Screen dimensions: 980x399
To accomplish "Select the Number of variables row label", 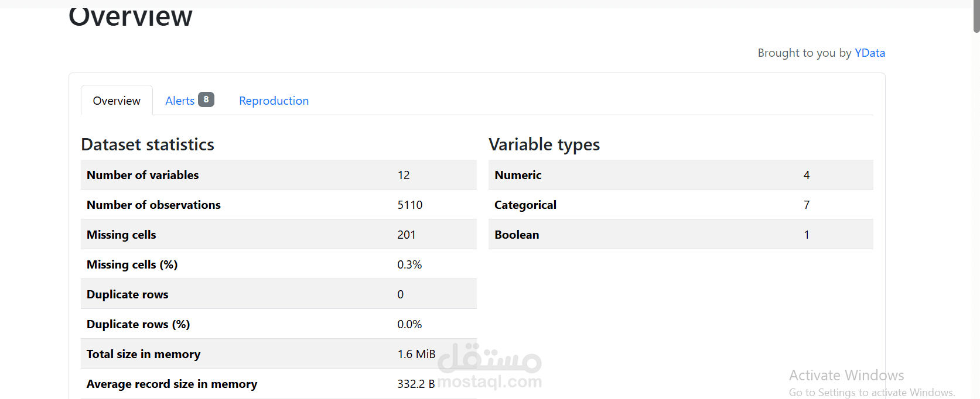I will click(x=143, y=175).
